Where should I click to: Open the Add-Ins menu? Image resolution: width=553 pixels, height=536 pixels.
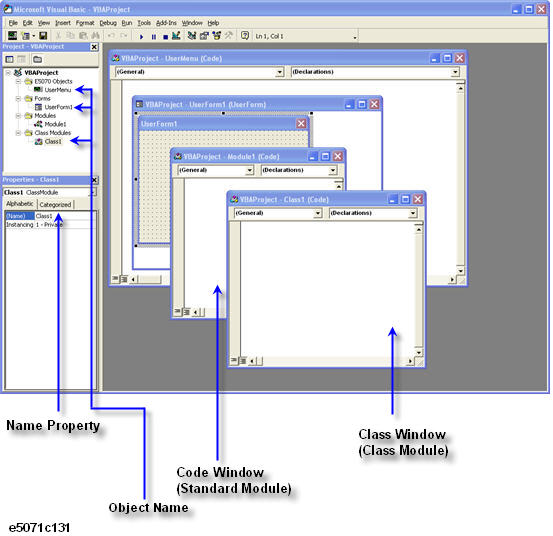click(166, 23)
